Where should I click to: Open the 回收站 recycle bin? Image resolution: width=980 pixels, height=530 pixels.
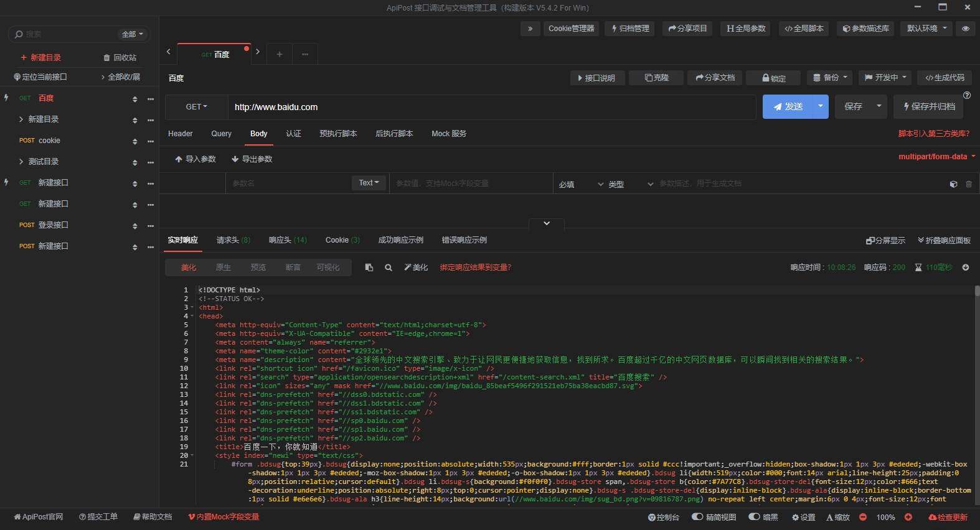[120, 58]
